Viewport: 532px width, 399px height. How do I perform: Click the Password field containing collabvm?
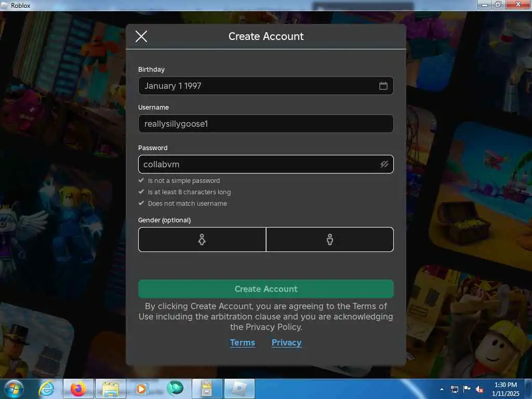coord(265,164)
